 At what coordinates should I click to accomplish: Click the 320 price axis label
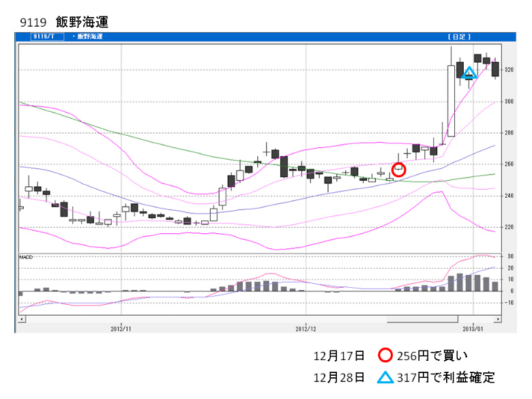[x=509, y=70]
